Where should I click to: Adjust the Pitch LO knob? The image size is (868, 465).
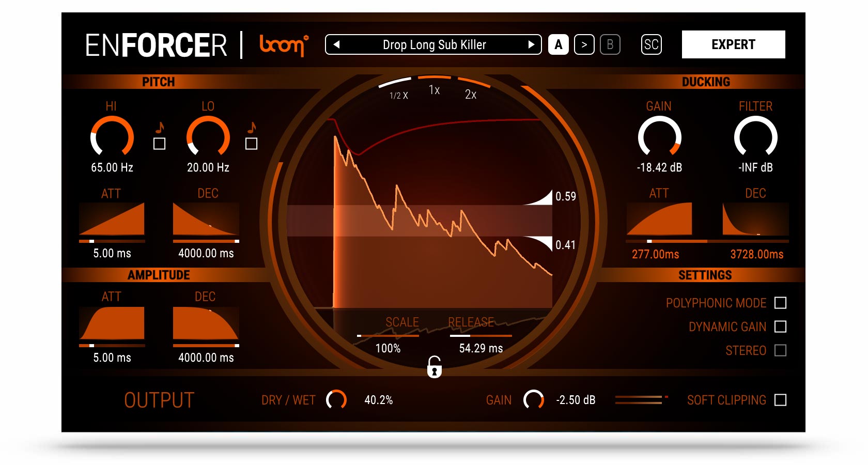click(x=208, y=136)
